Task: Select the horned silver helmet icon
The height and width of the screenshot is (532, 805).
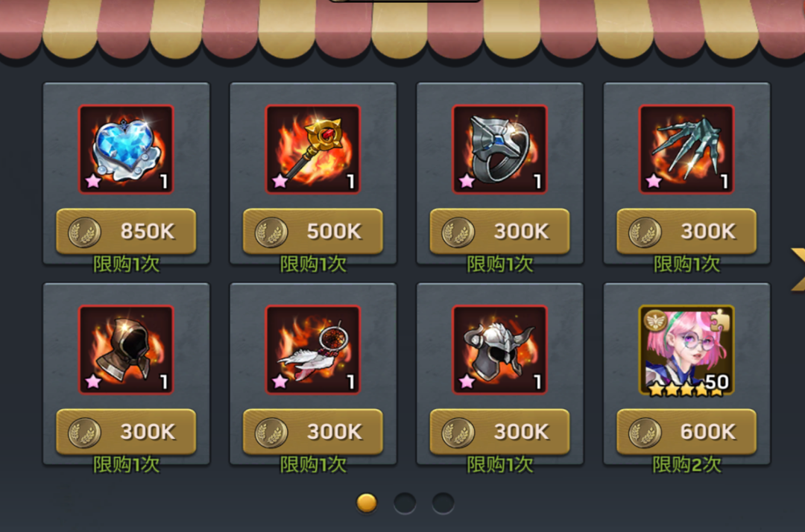Action: 499,349
